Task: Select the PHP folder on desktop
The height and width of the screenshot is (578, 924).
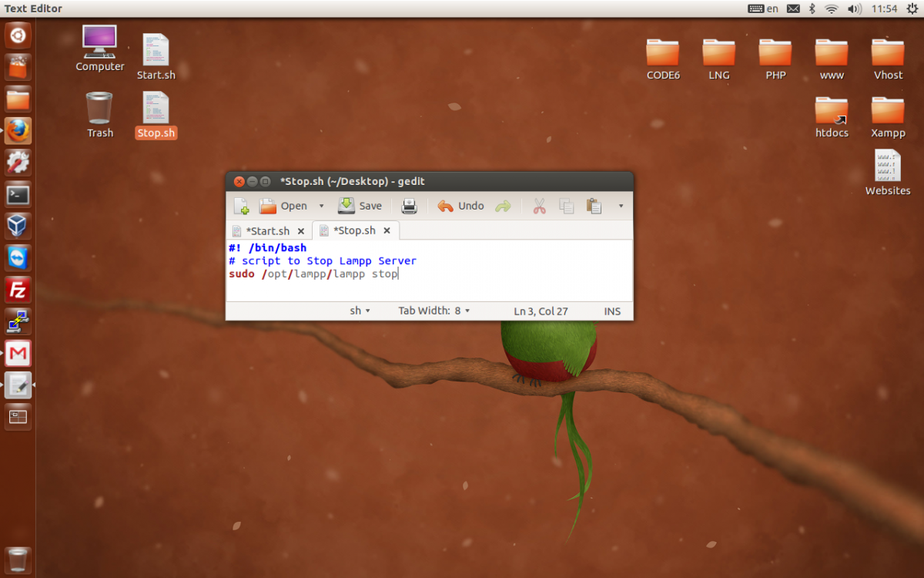Action: (775, 60)
